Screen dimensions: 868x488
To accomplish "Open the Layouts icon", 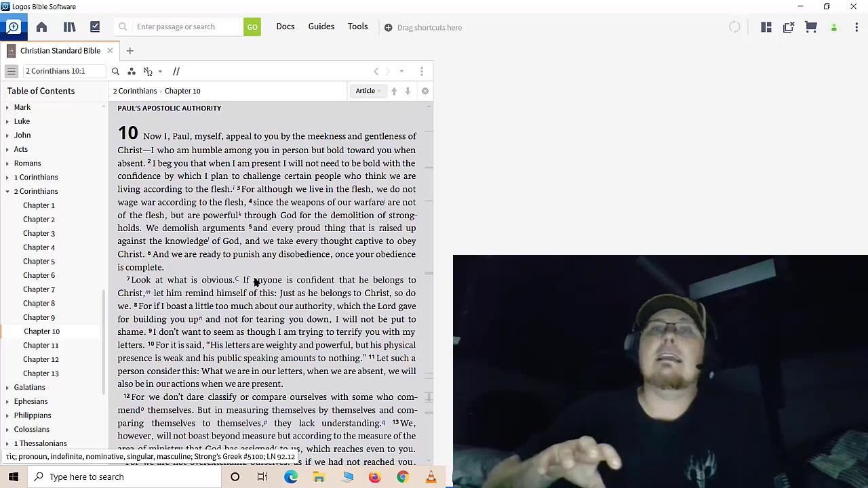I will [766, 27].
